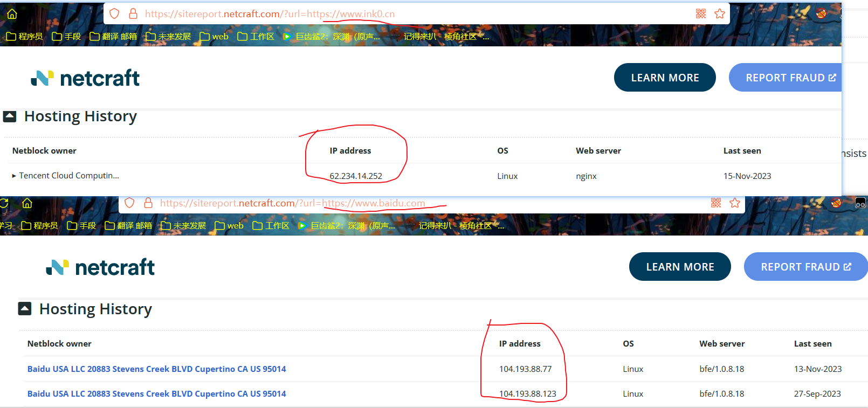Open Baidu USA LLC link in the 104.193.88.123 row

[x=157, y=394]
